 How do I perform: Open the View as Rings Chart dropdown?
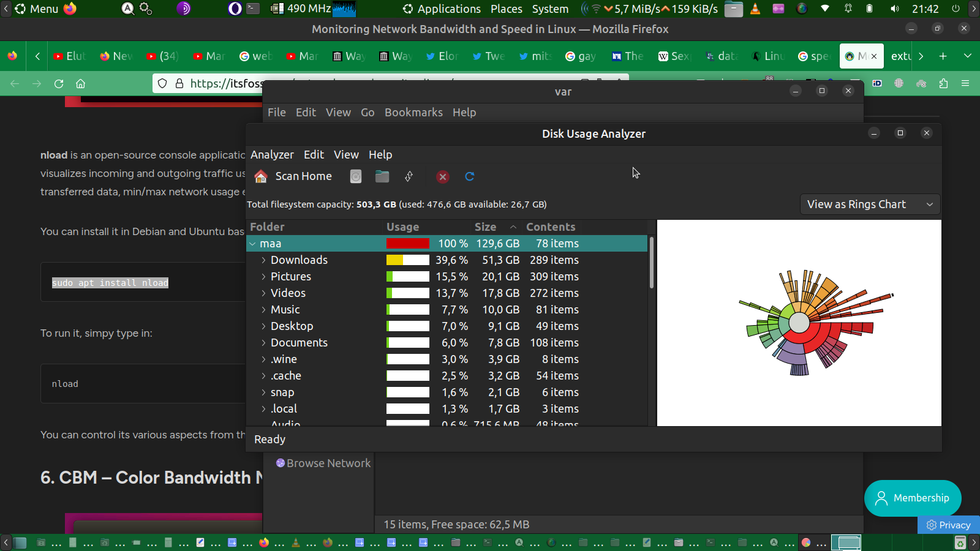[869, 204]
